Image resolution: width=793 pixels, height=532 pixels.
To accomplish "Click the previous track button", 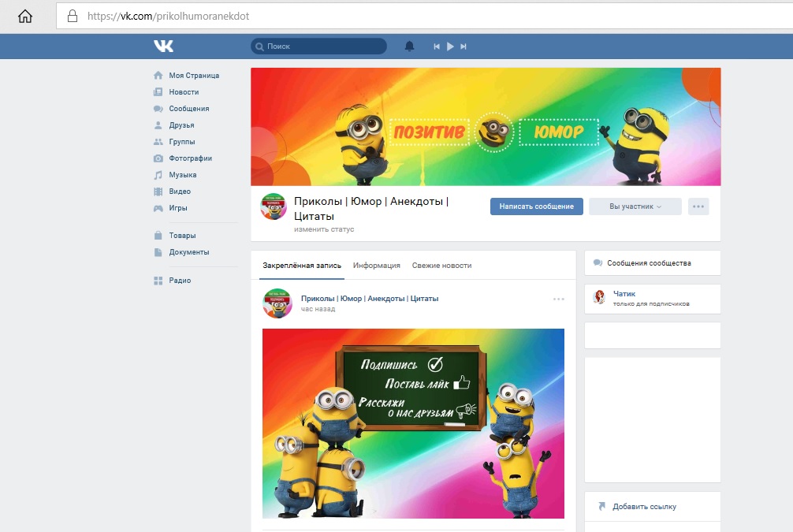I will [437, 47].
